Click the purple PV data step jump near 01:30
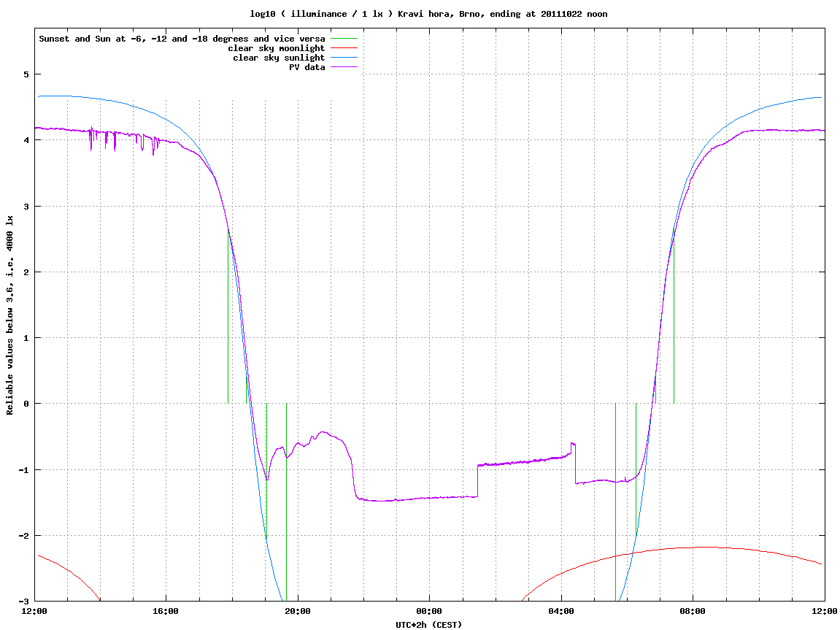 [478, 480]
